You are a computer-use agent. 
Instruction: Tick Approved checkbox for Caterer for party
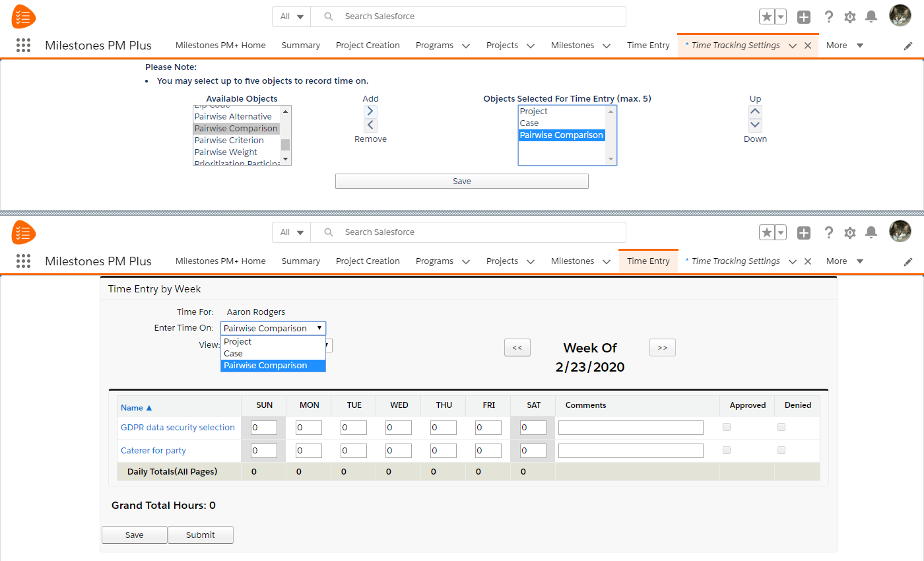[727, 450]
